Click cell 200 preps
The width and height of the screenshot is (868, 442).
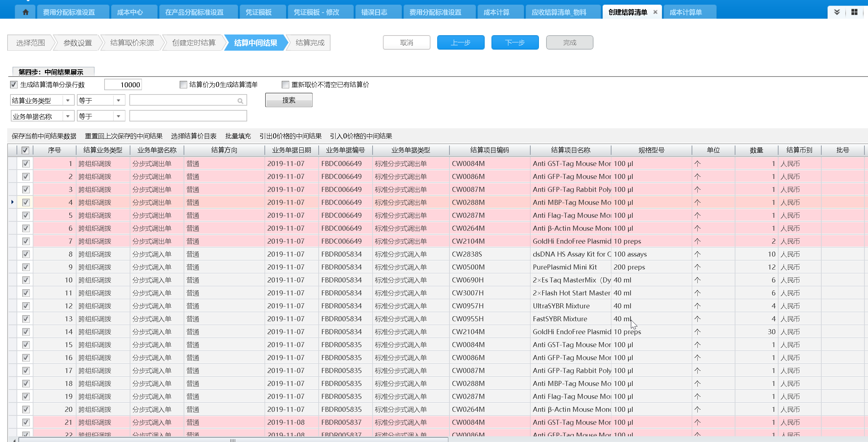click(651, 267)
